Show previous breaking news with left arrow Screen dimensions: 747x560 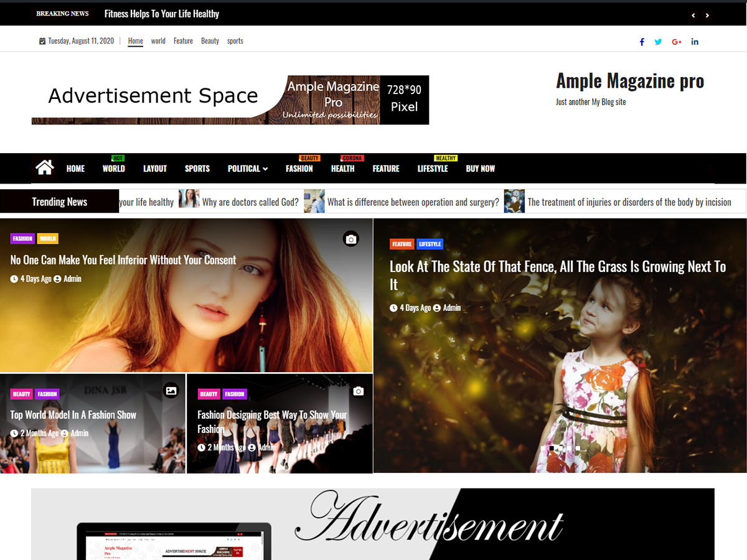click(693, 16)
